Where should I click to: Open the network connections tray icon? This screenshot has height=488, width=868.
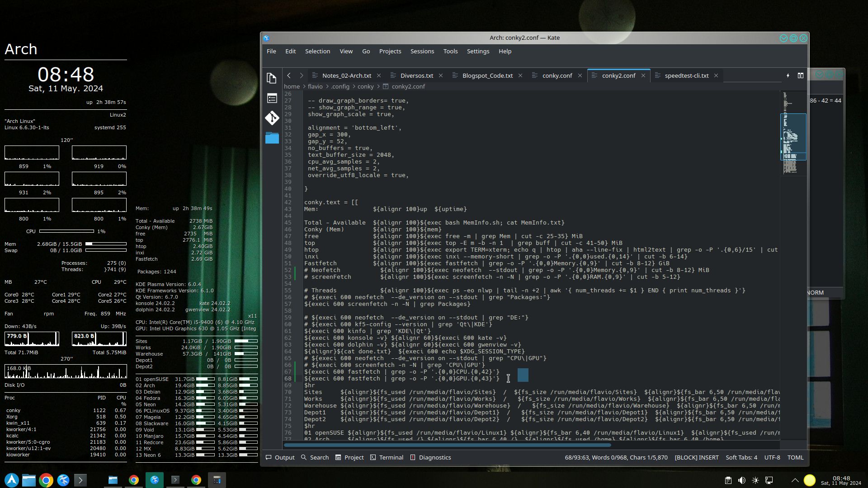click(x=769, y=480)
